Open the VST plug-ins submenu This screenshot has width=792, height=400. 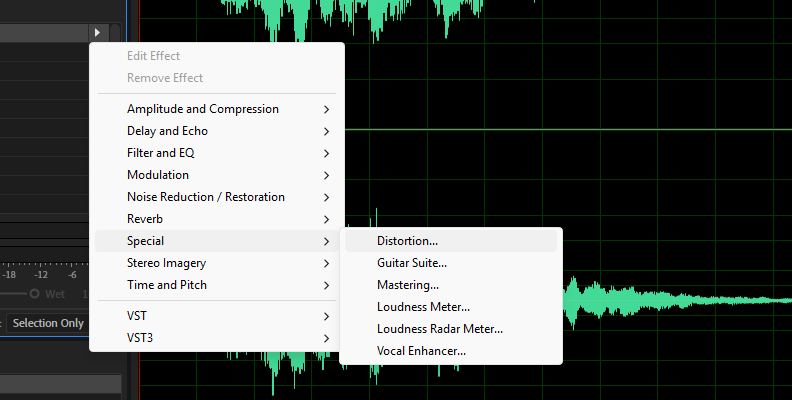point(137,316)
